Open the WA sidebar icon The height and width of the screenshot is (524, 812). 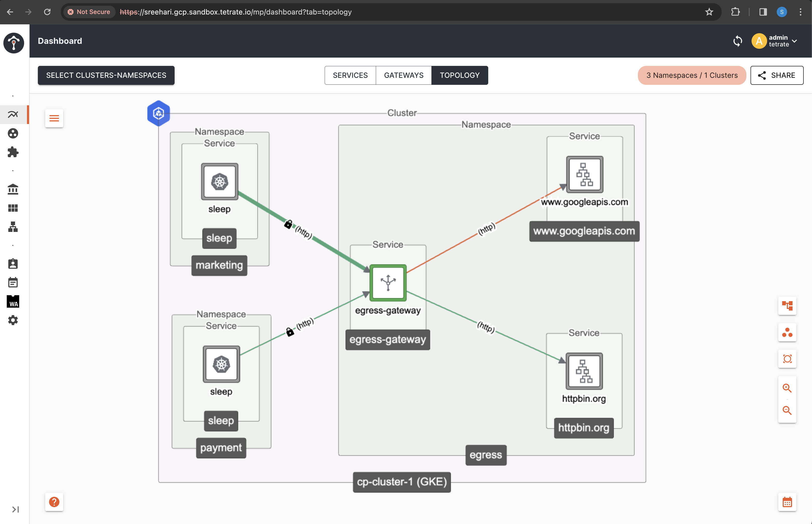pos(13,301)
